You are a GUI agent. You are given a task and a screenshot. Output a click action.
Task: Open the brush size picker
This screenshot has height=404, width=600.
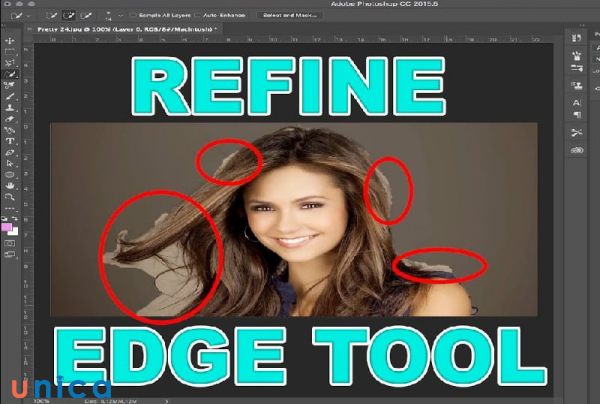[108, 16]
